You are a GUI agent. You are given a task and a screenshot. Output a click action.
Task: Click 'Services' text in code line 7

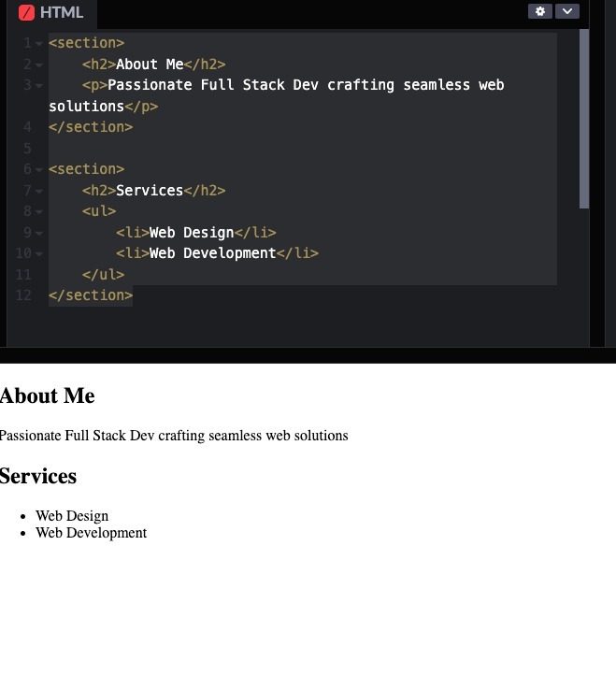tap(150, 191)
